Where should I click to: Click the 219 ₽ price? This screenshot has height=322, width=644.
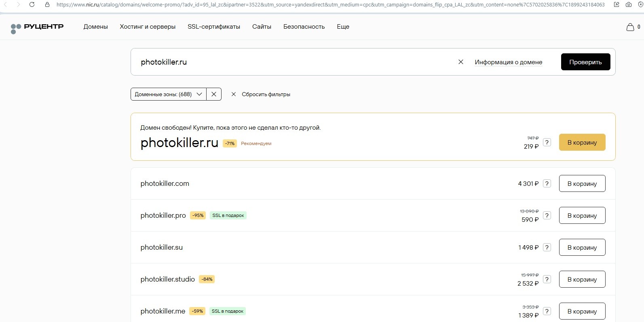531,147
